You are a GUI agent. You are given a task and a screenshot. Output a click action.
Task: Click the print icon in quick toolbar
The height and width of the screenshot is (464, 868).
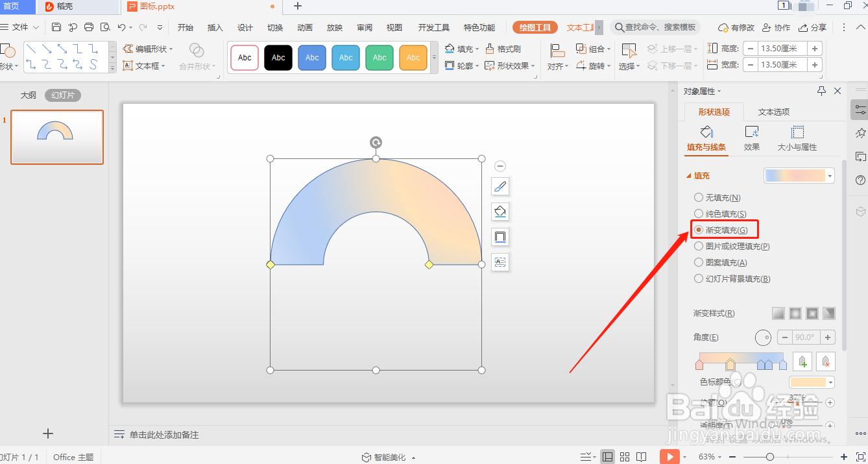pyautogui.click(x=89, y=27)
